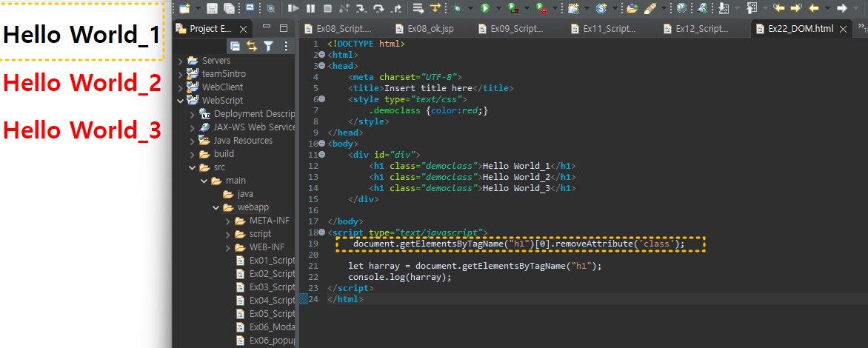Collapse the src folder node
This screenshot has width=868, height=348.
coord(192,167)
